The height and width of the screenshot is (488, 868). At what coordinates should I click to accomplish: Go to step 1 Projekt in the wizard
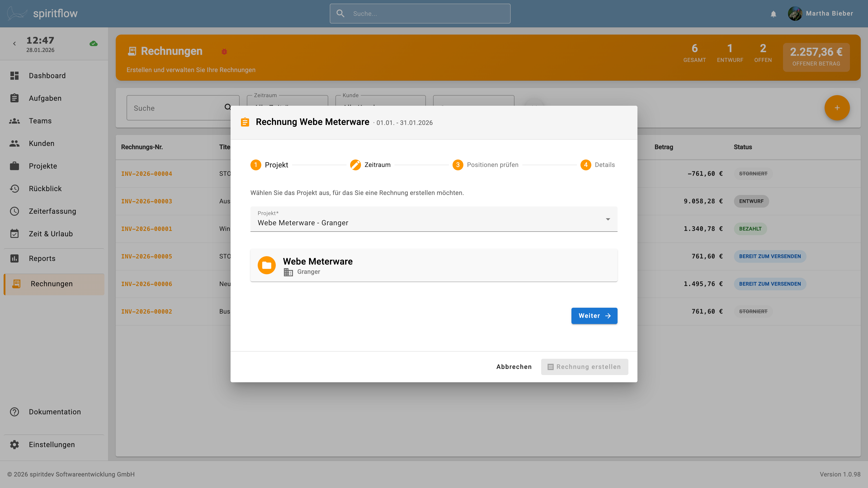(269, 165)
